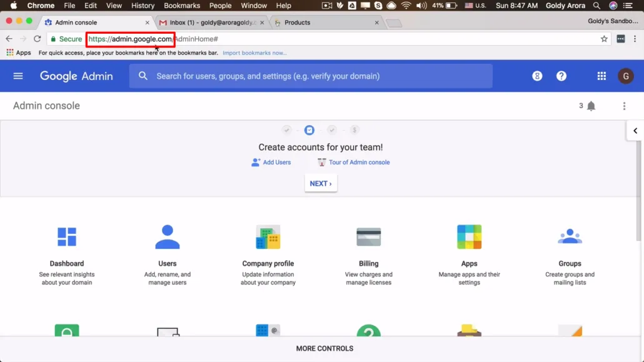Focus the users and settings search field
This screenshot has width=644, height=362.
coord(311,76)
